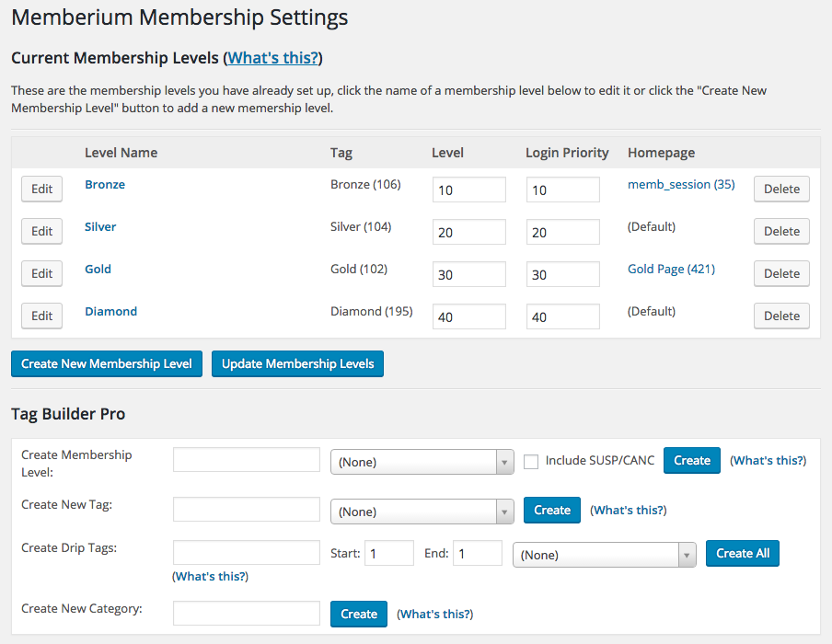Click Create button for membership level
The height and width of the screenshot is (644, 832).
[x=692, y=460]
